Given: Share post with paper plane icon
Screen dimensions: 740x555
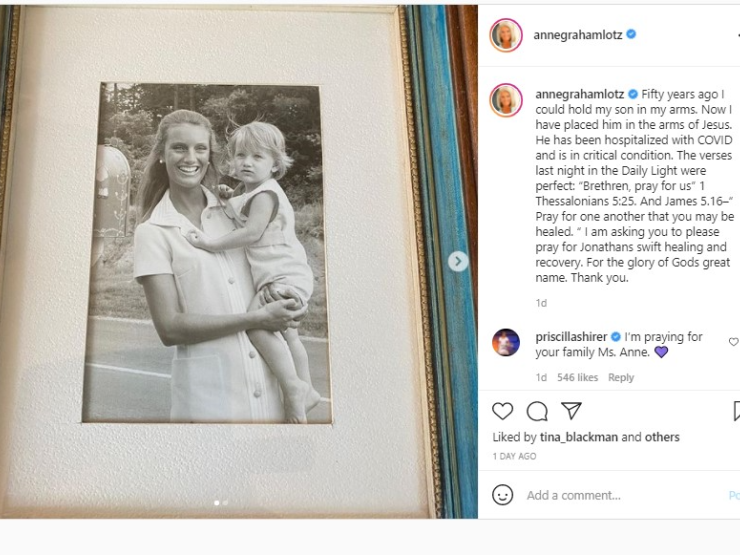Looking at the screenshot, I should [571, 411].
